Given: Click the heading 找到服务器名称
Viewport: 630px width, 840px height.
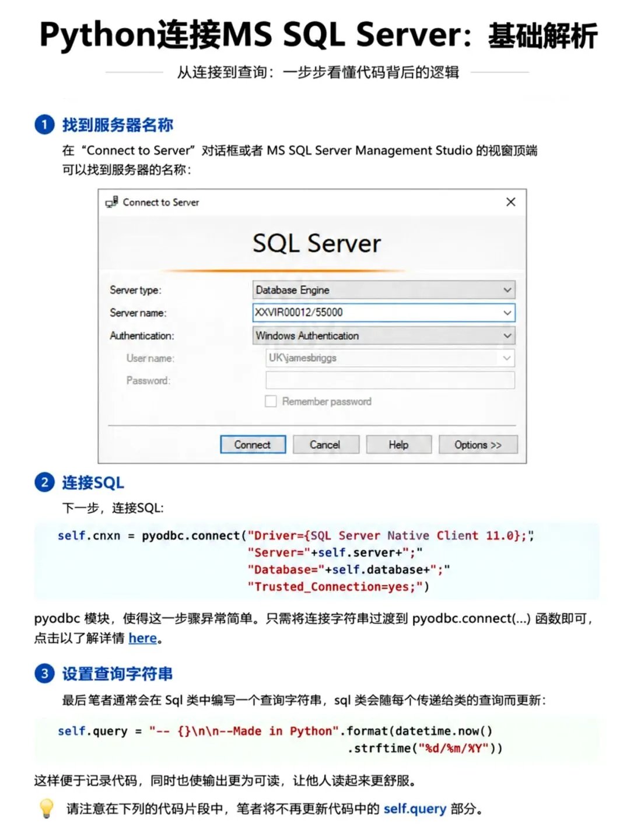Looking at the screenshot, I should pyautogui.click(x=118, y=125).
